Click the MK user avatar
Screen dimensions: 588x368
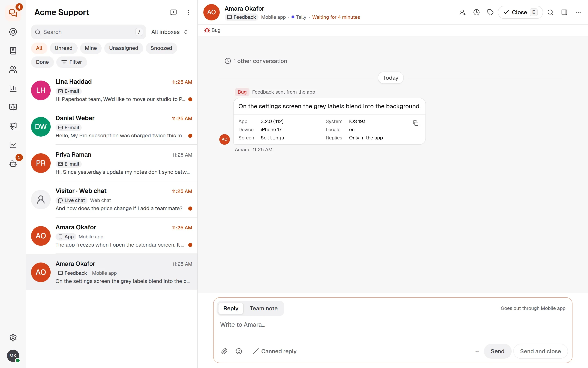(x=13, y=356)
